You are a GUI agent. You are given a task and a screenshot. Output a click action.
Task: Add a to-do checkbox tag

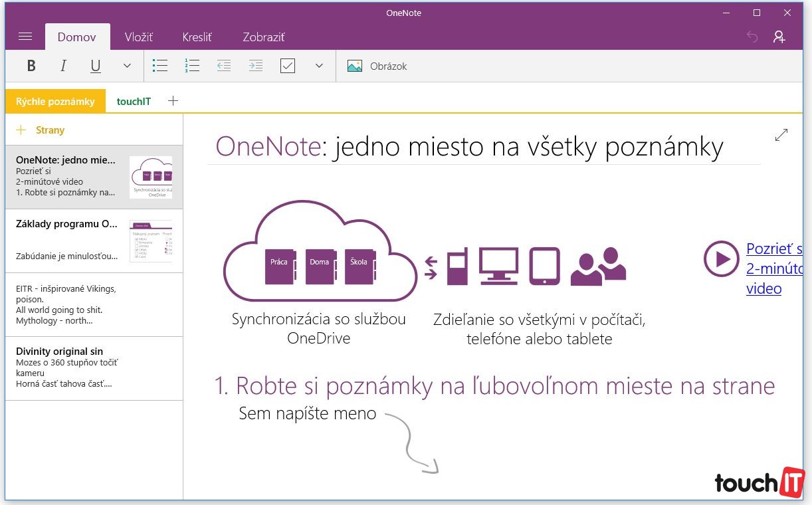(x=288, y=66)
